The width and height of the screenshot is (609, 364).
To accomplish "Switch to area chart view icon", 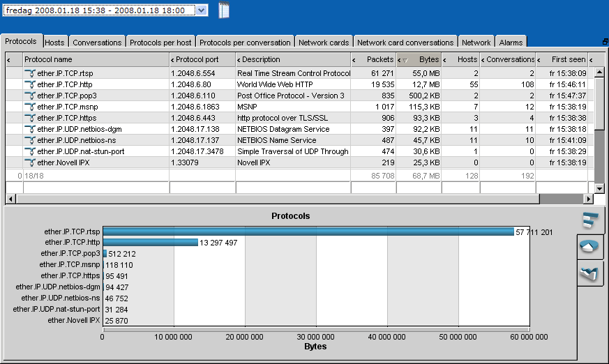I will coord(590,273).
